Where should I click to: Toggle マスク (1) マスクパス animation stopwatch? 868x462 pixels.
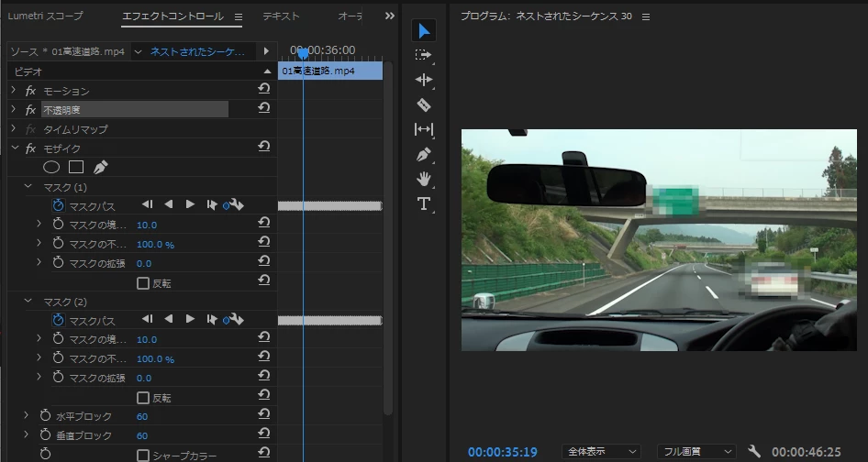(x=58, y=205)
